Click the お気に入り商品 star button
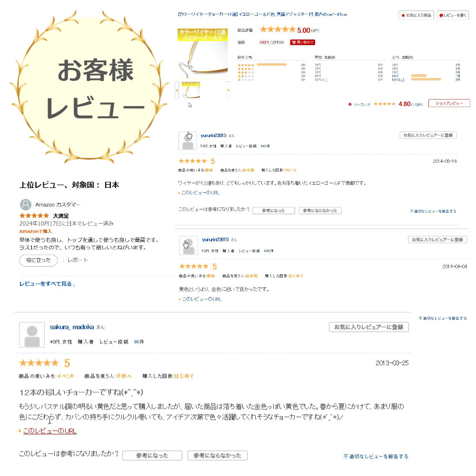The image size is (476, 476). point(416,15)
